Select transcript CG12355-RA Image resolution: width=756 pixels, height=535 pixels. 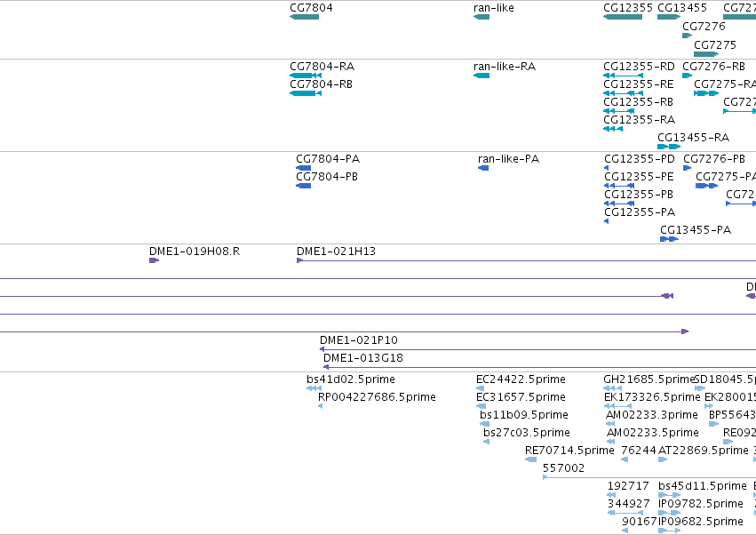coord(639,120)
